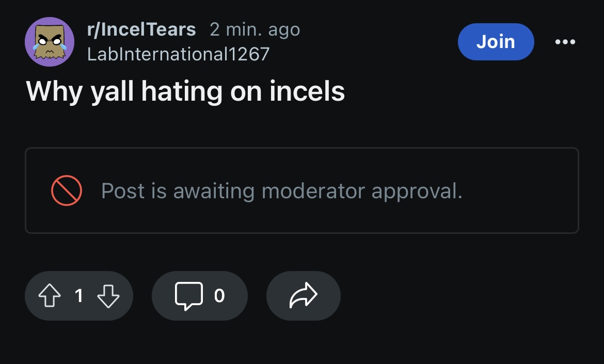Join the r/IncelTears community

click(x=496, y=42)
